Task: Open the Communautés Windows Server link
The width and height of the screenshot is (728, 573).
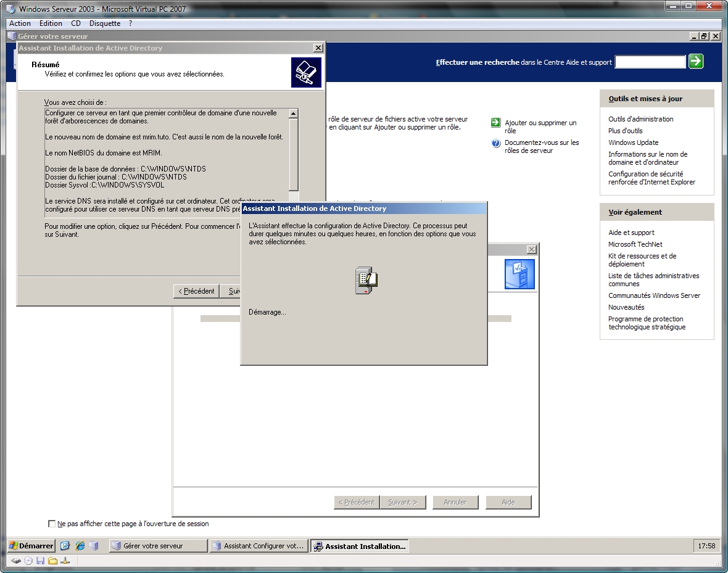Action: 654,295
